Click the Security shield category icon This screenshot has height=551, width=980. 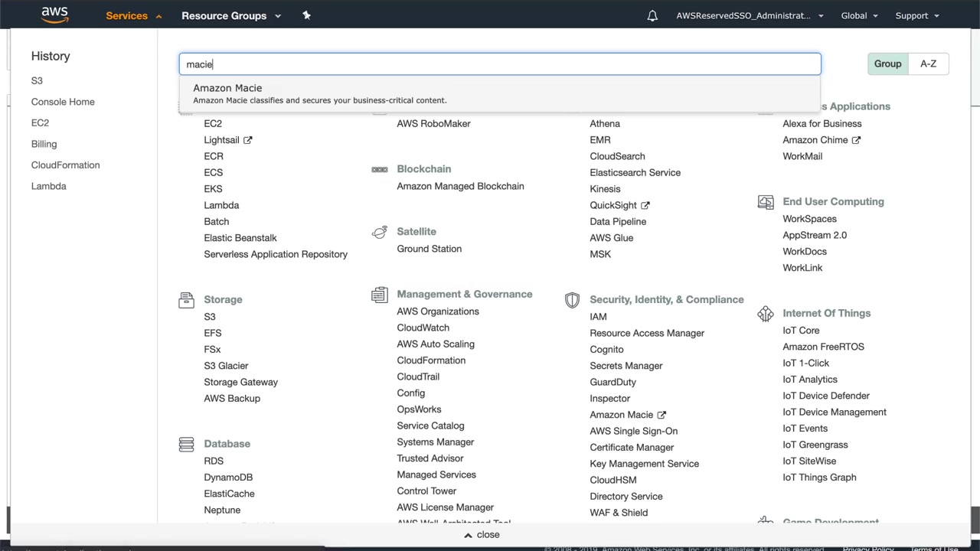[572, 300]
